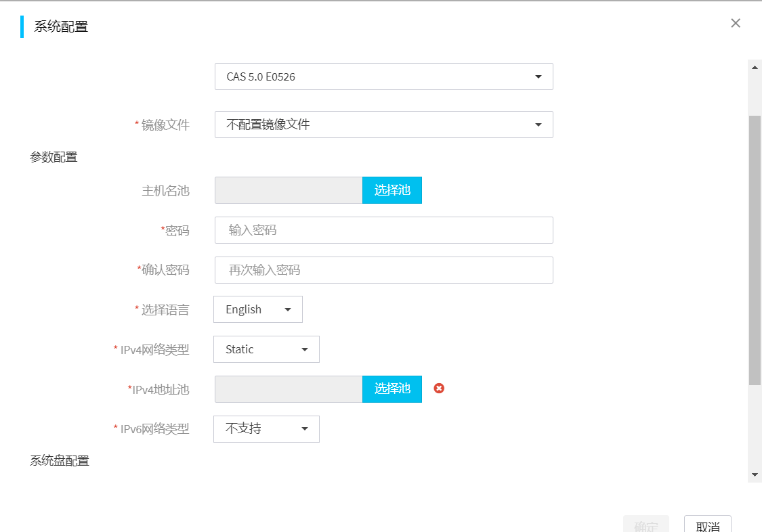The width and height of the screenshot is (762, 532).
Task: Click the vertical scrollbar thumb
Action: point(755,250)
